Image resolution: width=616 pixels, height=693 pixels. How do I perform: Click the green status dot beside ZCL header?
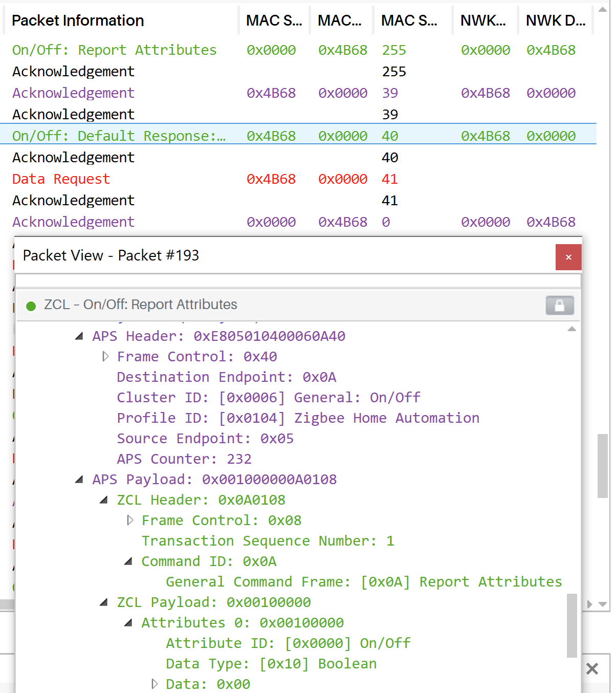[x=31, y=305]
